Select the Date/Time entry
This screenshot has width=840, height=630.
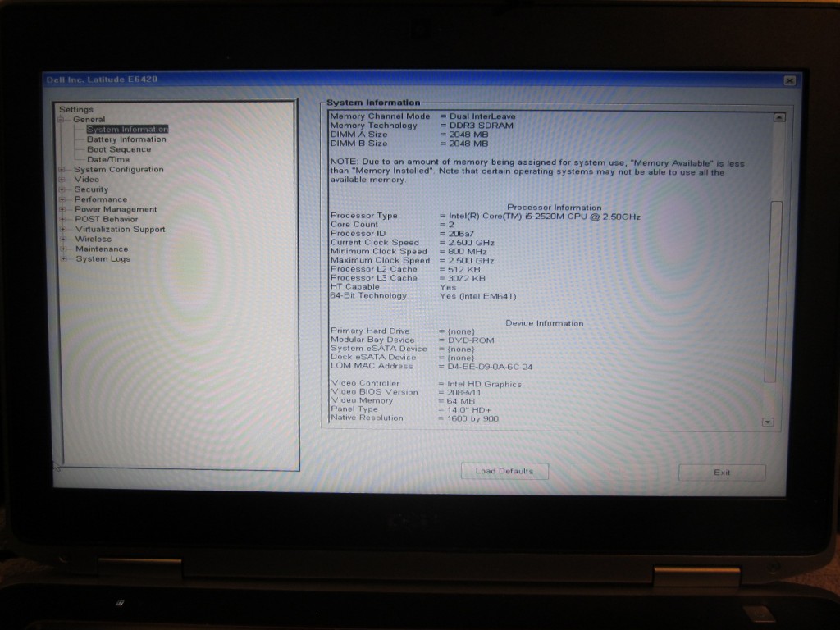coord(108,159)
